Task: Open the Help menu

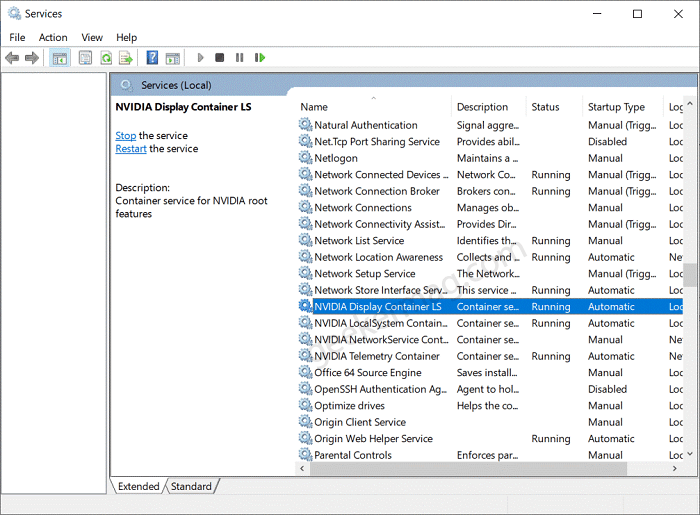Action: pos(126,37)
